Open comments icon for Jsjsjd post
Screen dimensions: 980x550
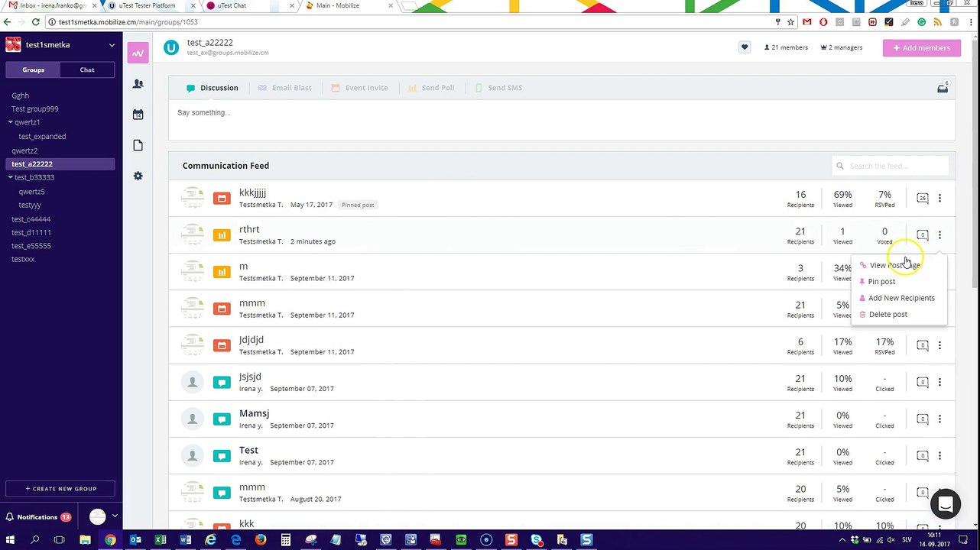pyautogui.click(x=923, y=382)
